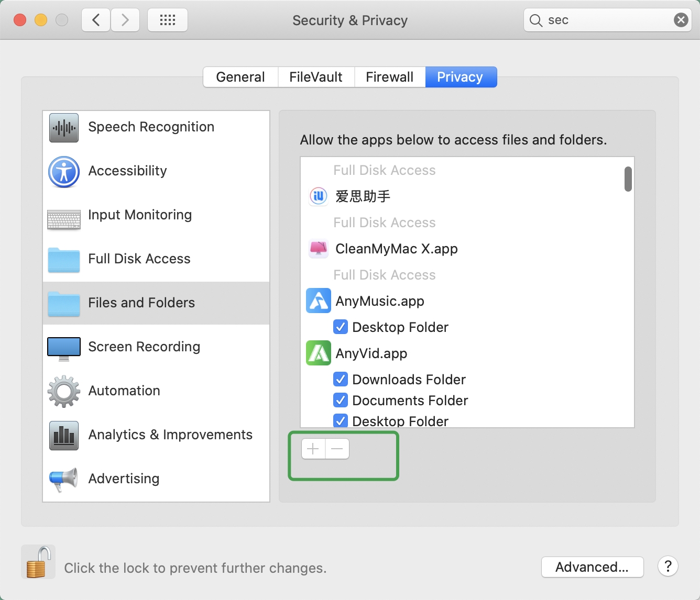700x600 pixels.
Task: Select the Advertising megaphone icon
Action: (x=63, y=479)
